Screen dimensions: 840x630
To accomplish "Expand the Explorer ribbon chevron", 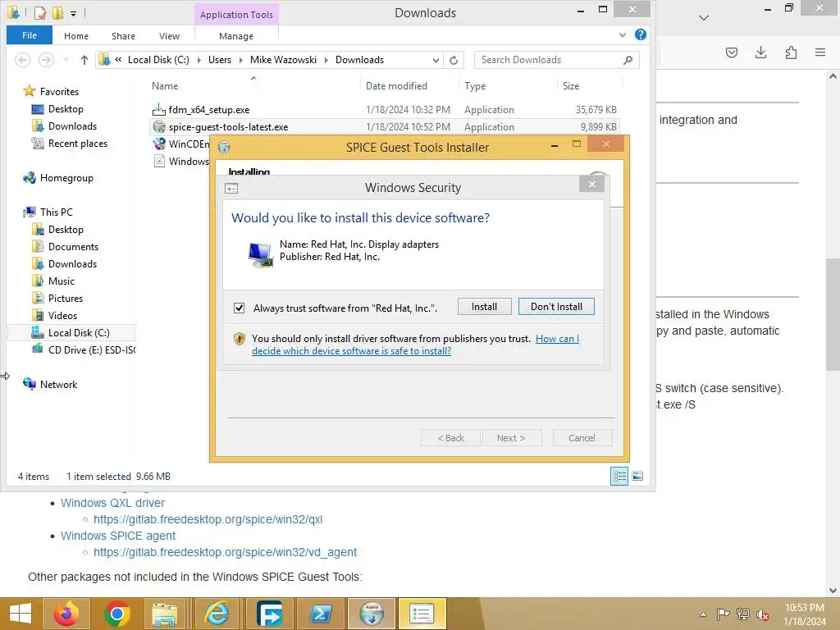I will click(x=623, y=34).
